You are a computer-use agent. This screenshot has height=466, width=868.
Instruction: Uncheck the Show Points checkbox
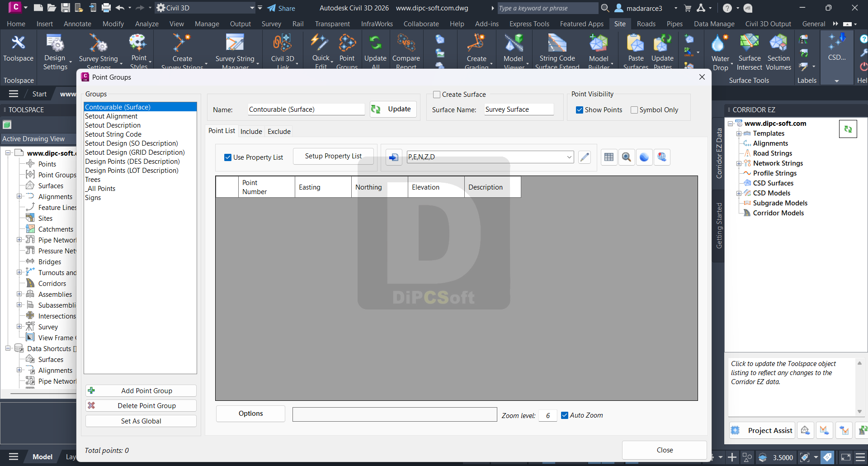tap(580, 110)
